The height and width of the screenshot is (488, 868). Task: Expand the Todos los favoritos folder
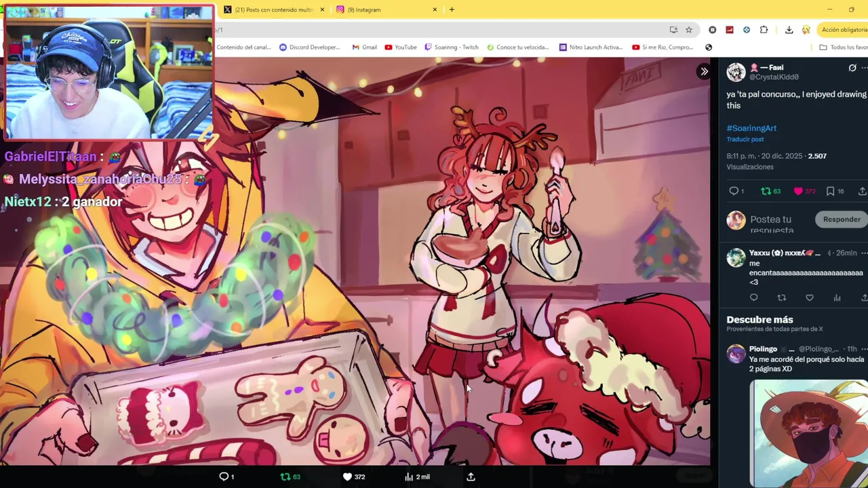point(843,47)
